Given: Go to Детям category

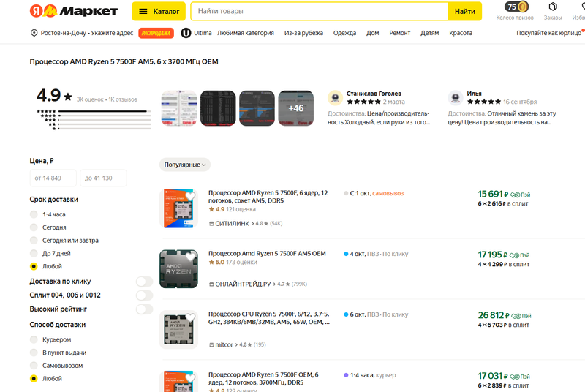Looking at the screenshot, I should (430, 33).
